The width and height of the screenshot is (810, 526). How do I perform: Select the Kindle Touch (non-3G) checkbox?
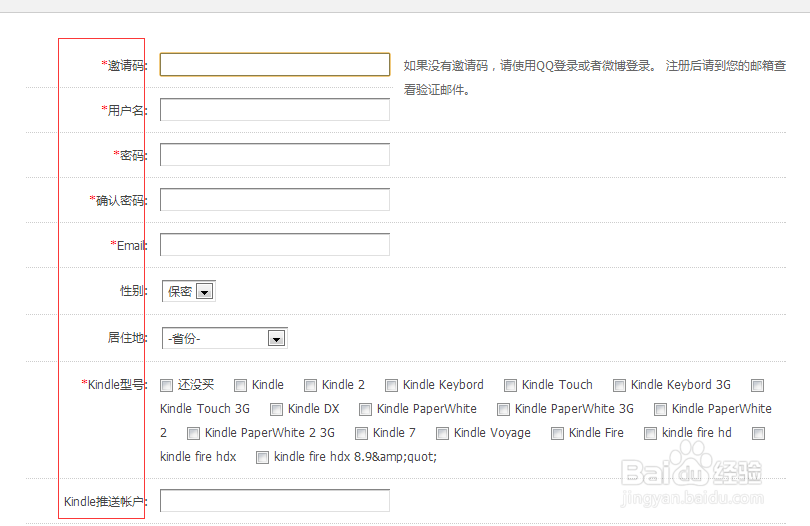tap(510, 385)
